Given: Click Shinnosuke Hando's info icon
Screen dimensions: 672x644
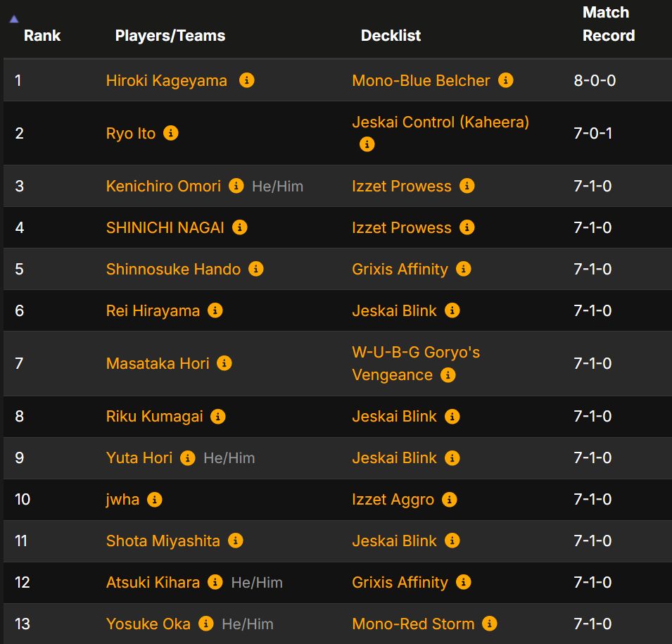Looking at the screenshot, I should [x=256, y=269].
